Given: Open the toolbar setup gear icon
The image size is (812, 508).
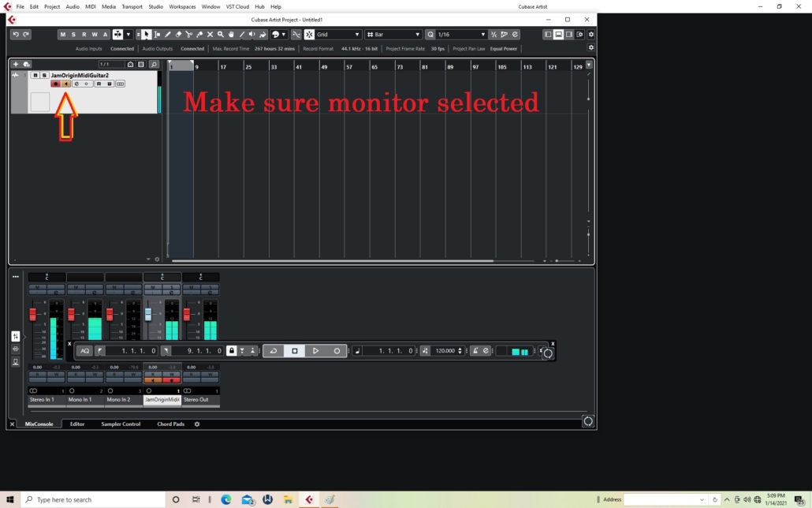Looking at the screenshot, I should pyautogui.click(x=591, y=34).
